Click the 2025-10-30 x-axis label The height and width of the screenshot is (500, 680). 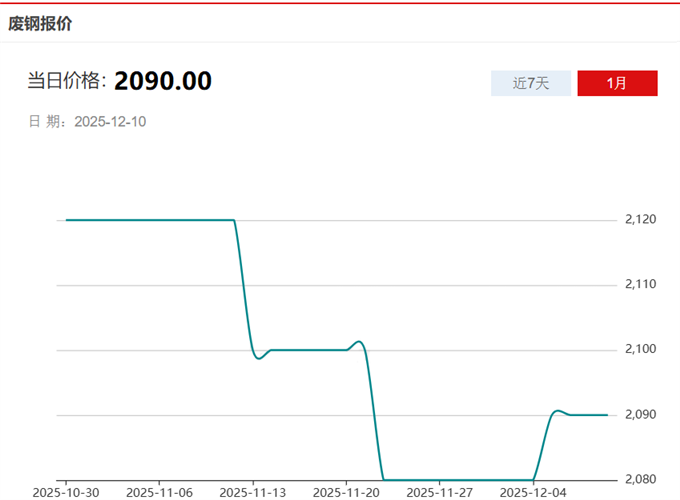coord(65,492)
